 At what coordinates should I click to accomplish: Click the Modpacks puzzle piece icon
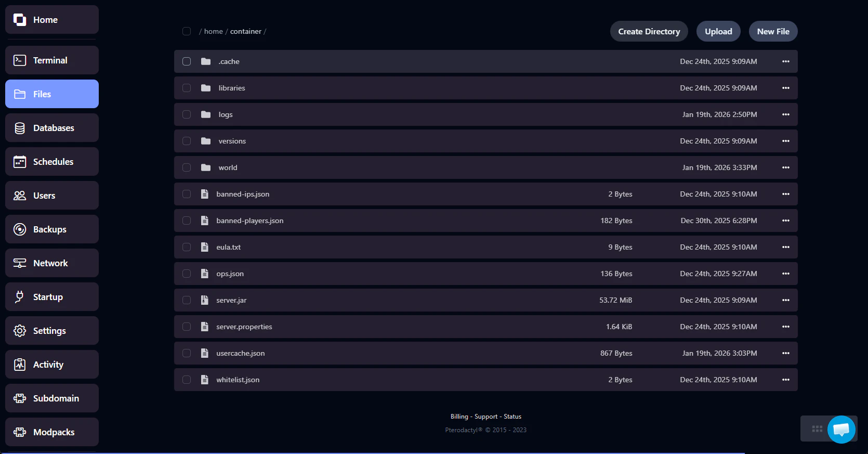click(20, 432)
